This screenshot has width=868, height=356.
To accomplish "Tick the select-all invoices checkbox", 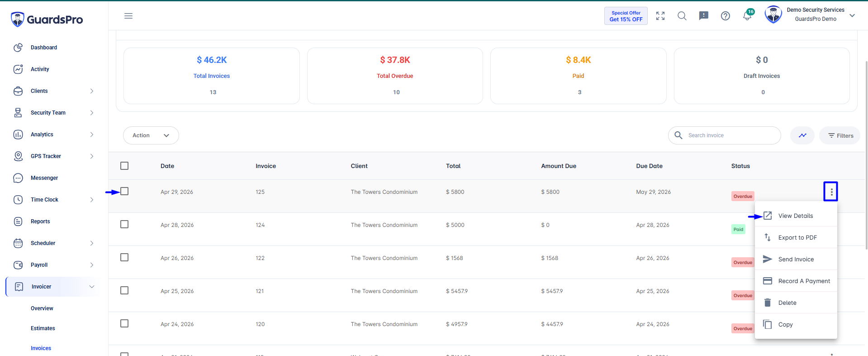I will pos(124,166).
